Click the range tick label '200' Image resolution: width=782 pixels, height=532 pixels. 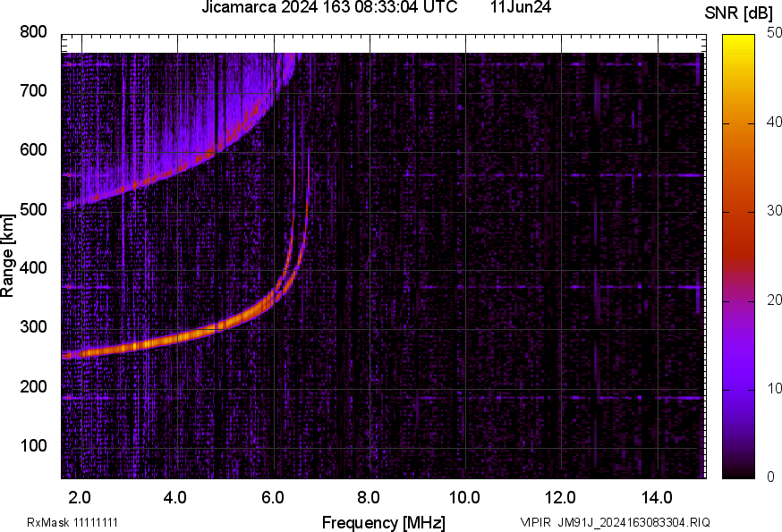point(33,386)
